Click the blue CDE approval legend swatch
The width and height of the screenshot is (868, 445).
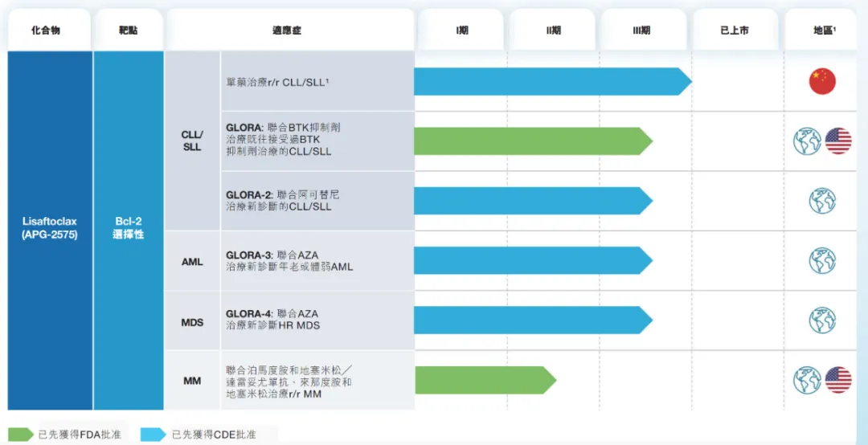(x=153, y=435)
